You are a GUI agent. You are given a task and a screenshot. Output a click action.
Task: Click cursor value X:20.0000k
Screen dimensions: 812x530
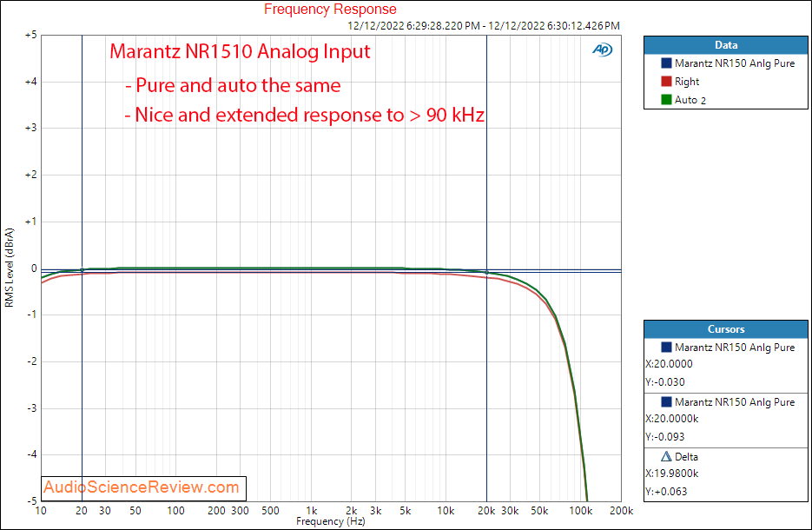pos(671,419)
